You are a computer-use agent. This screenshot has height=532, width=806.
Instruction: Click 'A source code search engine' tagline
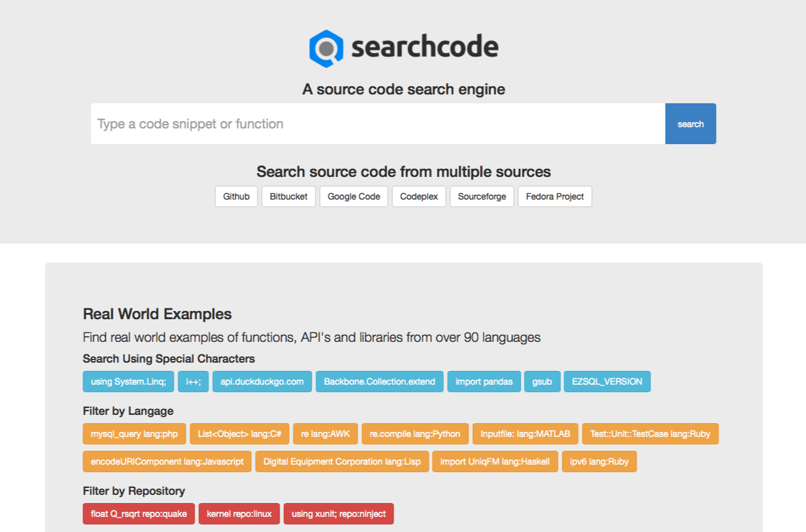404,89
